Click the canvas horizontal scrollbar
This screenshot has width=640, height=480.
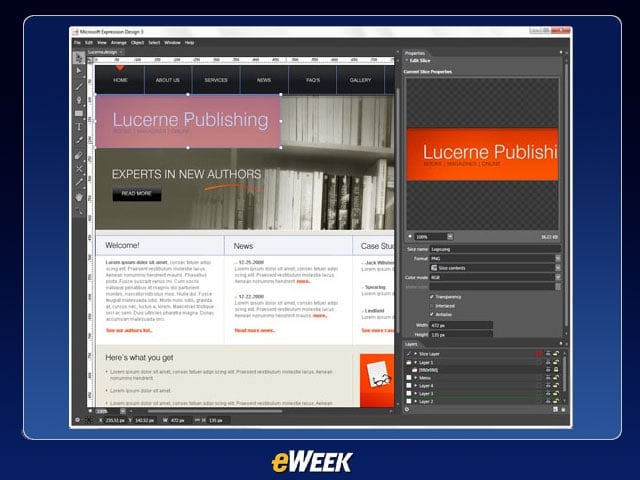click(x=215, y=411)
